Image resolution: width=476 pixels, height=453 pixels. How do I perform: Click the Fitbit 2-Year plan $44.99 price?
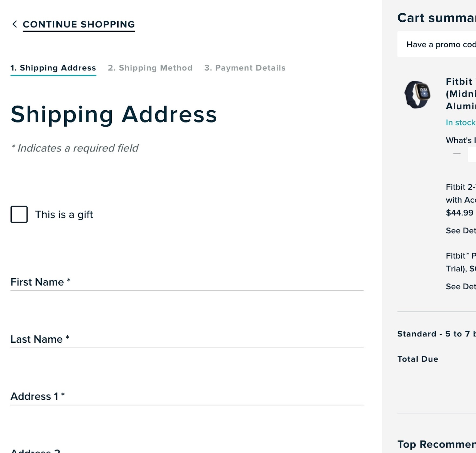pos(460,213)
